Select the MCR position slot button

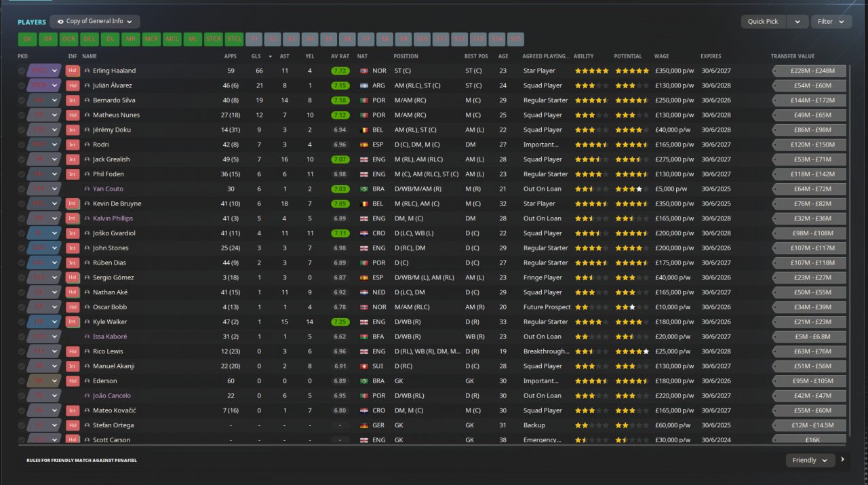coord(151,39)
